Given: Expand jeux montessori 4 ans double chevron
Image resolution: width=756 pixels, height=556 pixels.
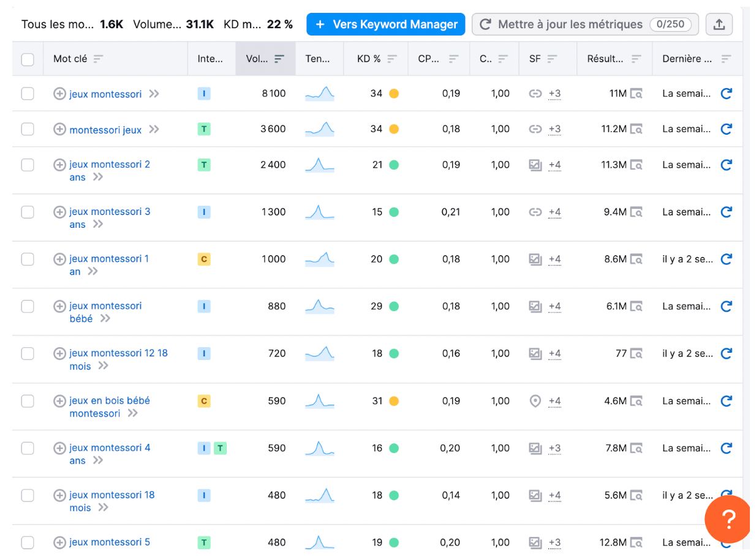Looking at the screenshot, I should [98, 460].
